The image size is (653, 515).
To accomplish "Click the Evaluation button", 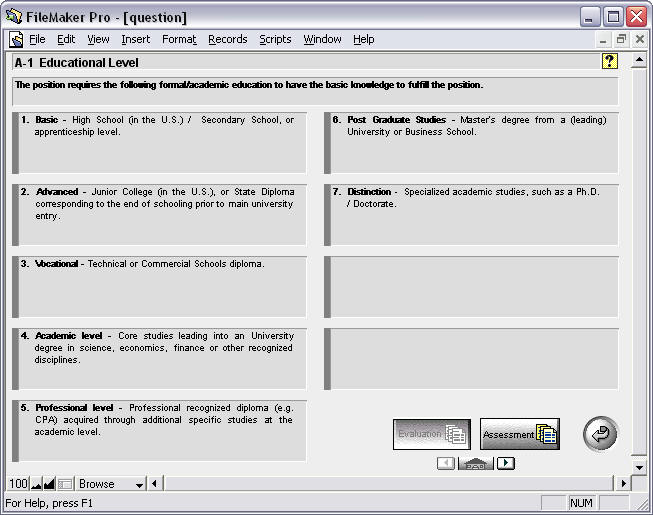I will [x=431, y=434].
